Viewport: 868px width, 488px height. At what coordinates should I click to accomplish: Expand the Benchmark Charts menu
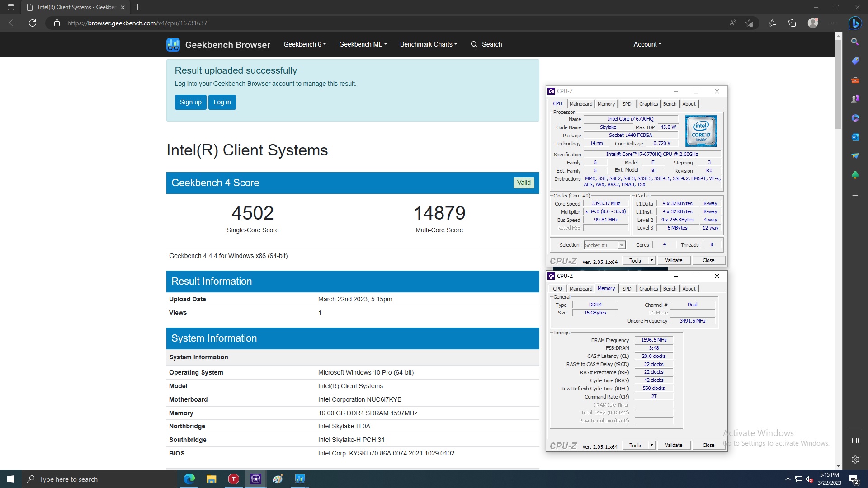(429, 44)
